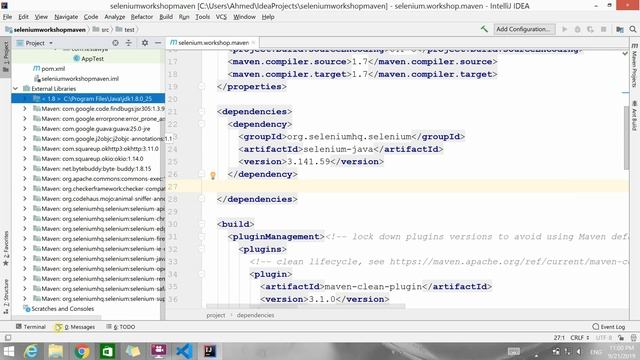Hide the Project panel with minus icon
Image resolution: width=640 pixels, height=360 pixels.
[x=158, y=43]
